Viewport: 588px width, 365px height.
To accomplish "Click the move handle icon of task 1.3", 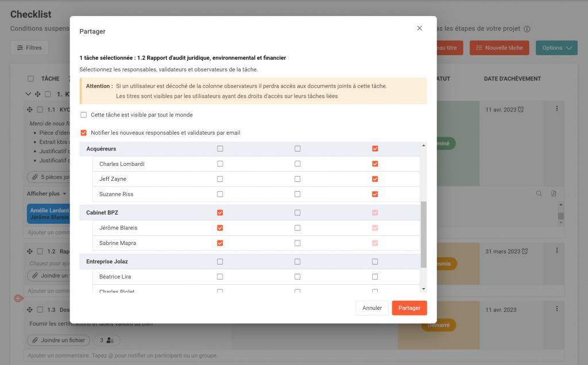I will tap(30, 309).
